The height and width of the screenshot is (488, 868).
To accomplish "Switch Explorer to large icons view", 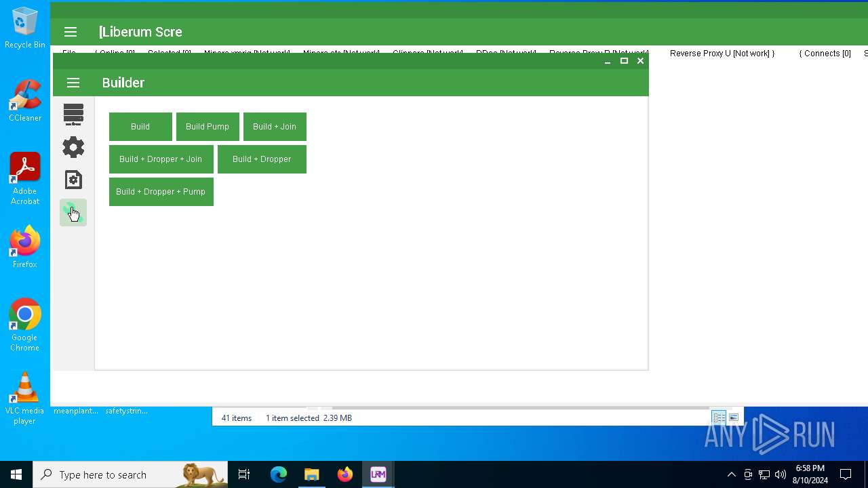I will (x=734, y=418).
